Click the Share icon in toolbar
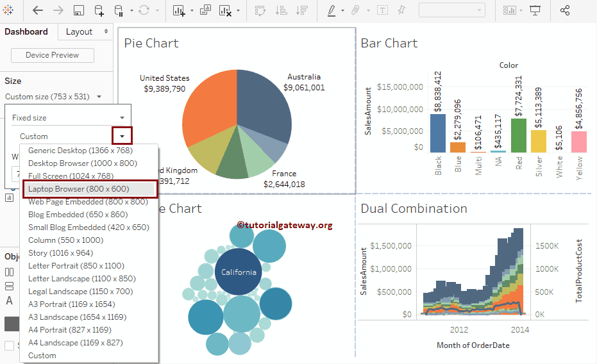 tap(565, 10)
